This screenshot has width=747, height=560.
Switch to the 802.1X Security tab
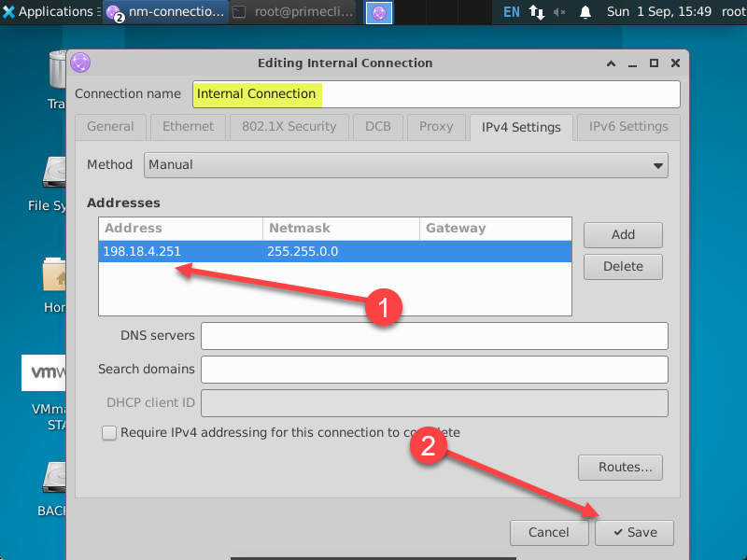pyautogui.click(x=289, y=127)
